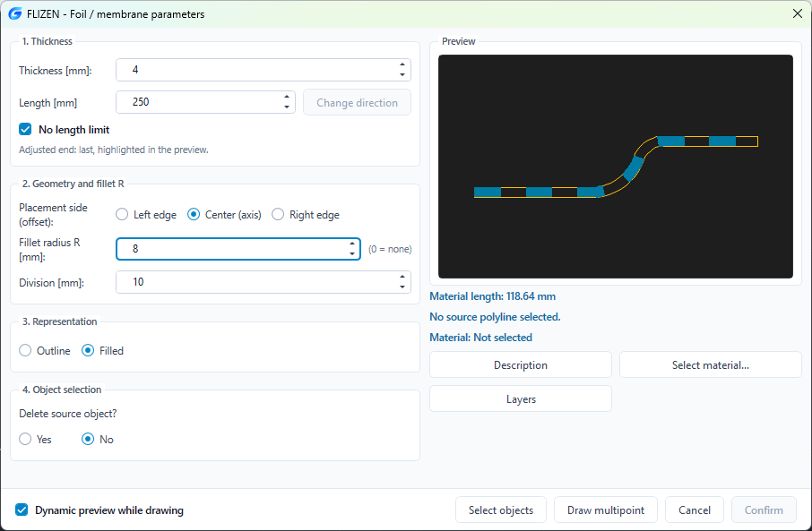Image resolution: width=812 pixels, height=531 pixels.
Task: Select Right edge placement option
Action: pyautogui.click(x=278, y=214)
